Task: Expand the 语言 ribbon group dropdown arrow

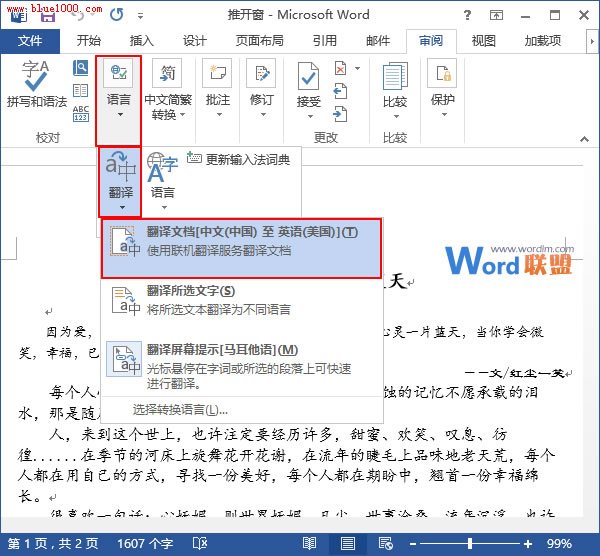Action: coord(120,114)
